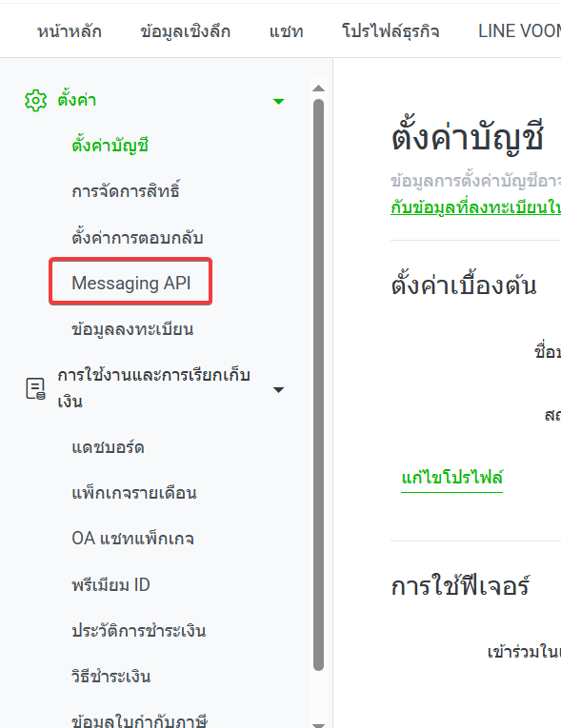Click the sidebar scrollbar up arrow

coord(318,89)
